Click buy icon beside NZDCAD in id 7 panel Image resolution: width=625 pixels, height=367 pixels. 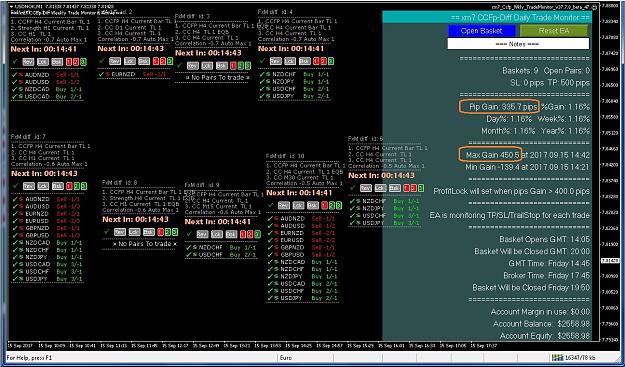(21, 243)
